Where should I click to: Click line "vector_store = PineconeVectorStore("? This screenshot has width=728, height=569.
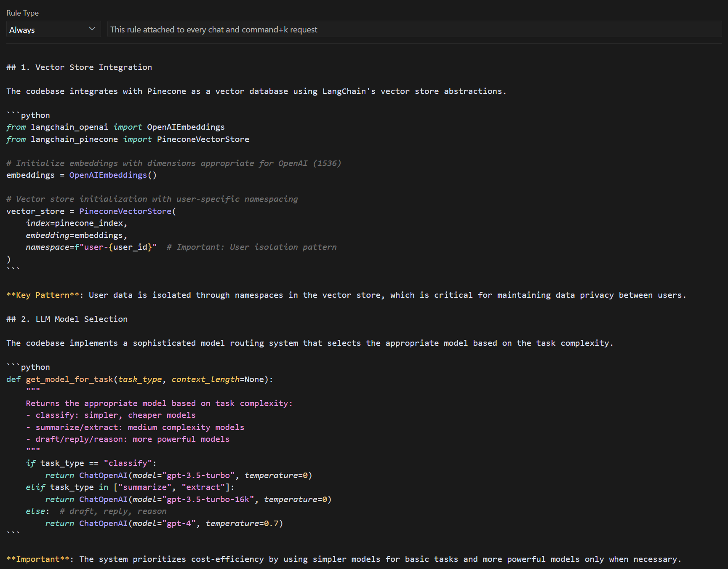coord(91,211)
